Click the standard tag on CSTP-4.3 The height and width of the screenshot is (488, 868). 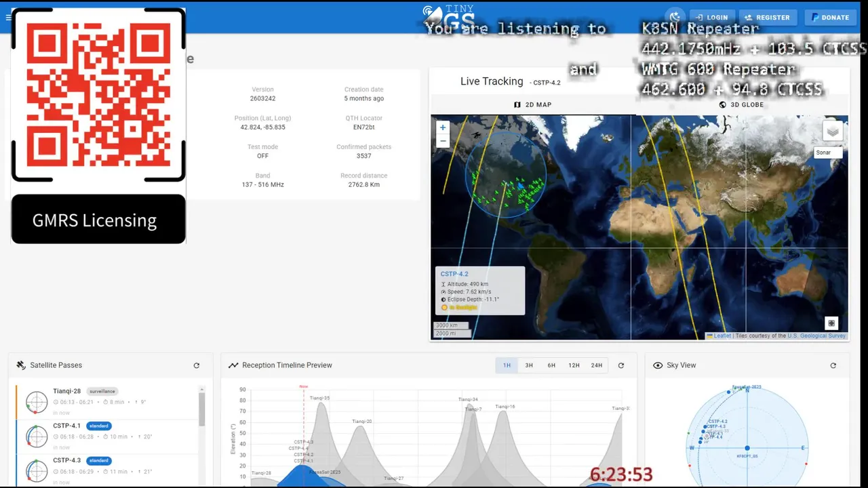coord(99,460)
